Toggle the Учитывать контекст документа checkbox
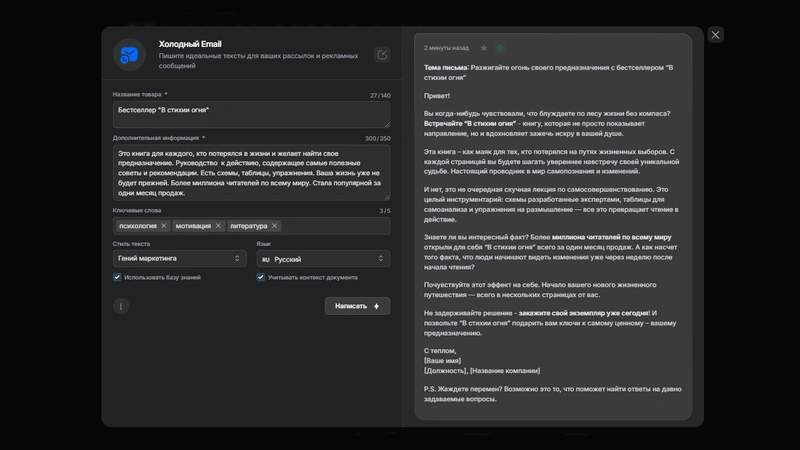Image resolution: width=800 pixels, height=450 pixels. (261, 277)
